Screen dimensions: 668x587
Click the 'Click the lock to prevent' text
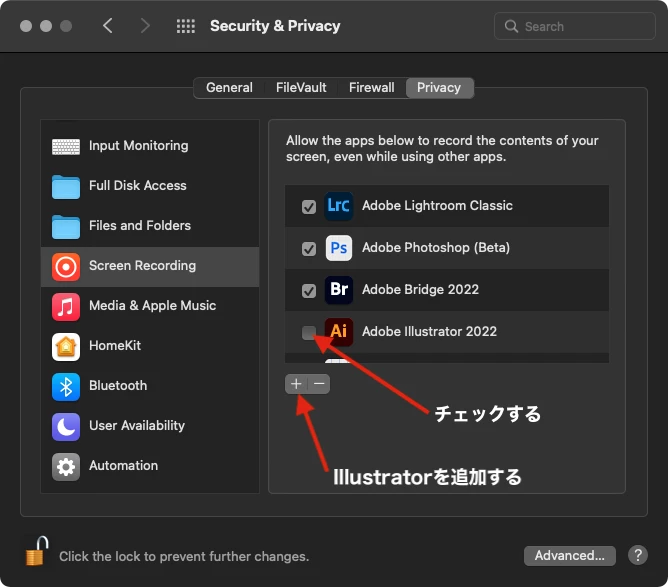(x=184, y=556)
